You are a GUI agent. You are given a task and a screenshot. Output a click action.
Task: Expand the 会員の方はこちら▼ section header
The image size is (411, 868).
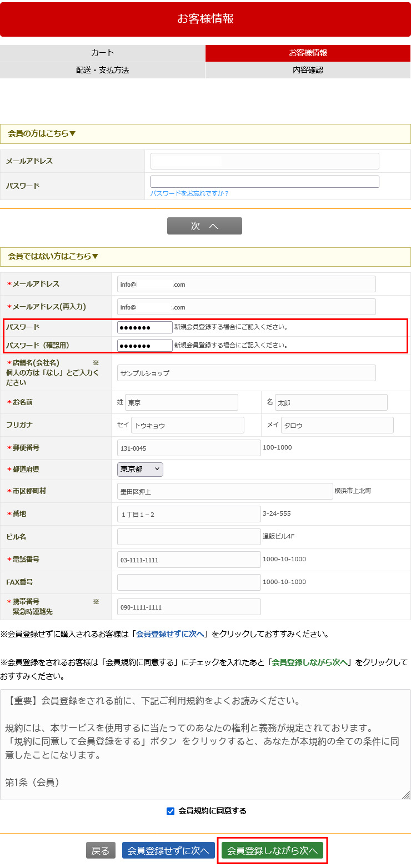[x=42, y=134]
